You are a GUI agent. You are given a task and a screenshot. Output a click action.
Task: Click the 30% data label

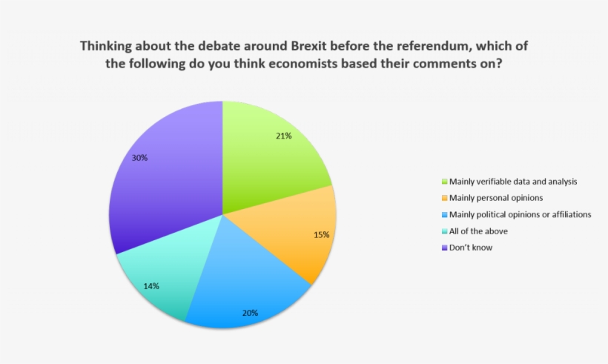coord(140,158)
